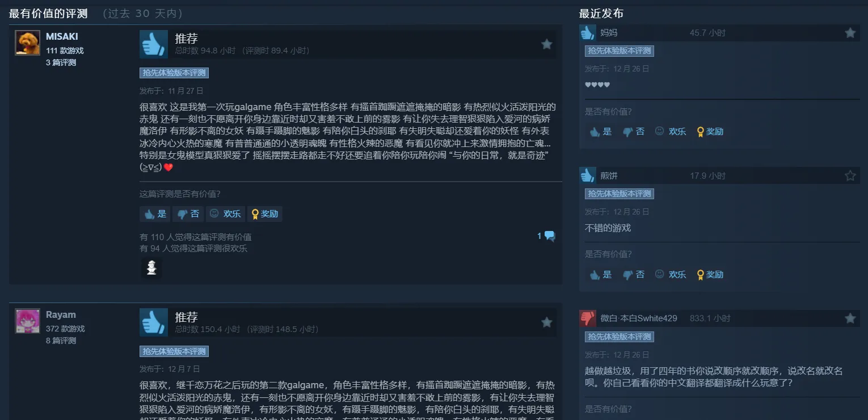
Task: Click the thumbs-up icon on MISAKI's review
Action: (154, 44)
